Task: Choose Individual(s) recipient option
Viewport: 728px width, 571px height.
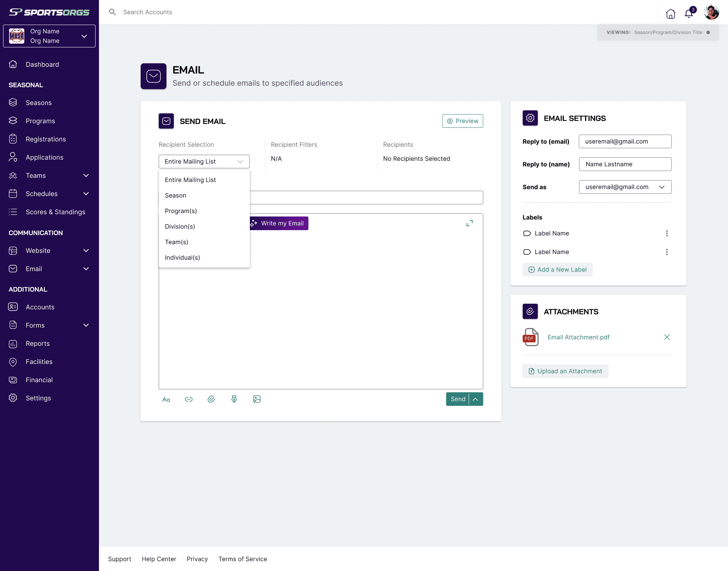Action: pos(182,257)
